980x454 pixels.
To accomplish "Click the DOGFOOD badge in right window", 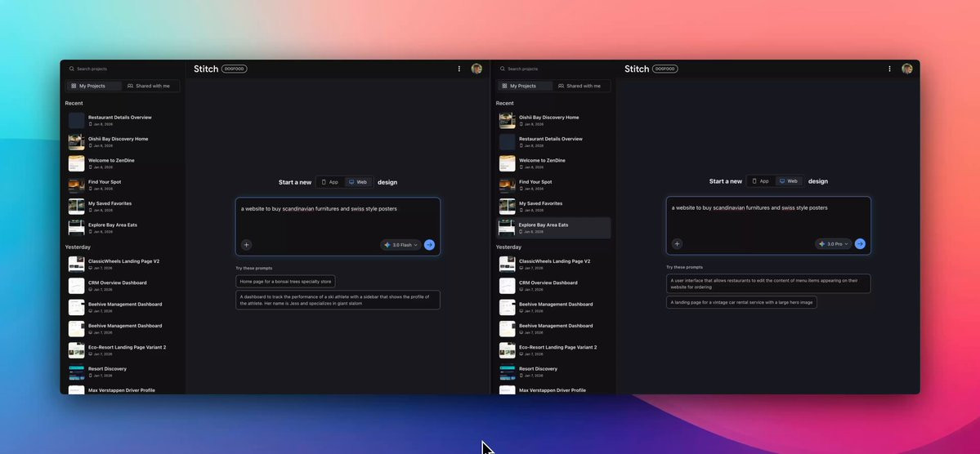I will point(665,69).
